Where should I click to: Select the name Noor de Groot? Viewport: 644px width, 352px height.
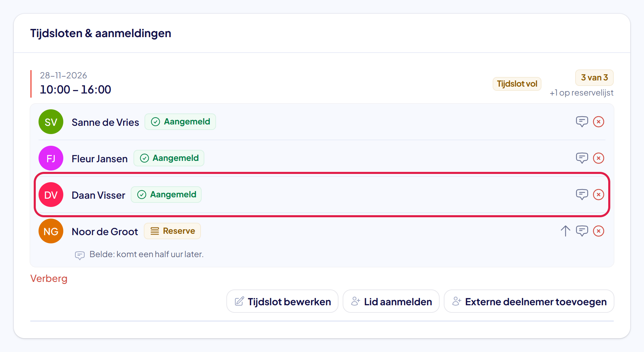tap(105, 232)
